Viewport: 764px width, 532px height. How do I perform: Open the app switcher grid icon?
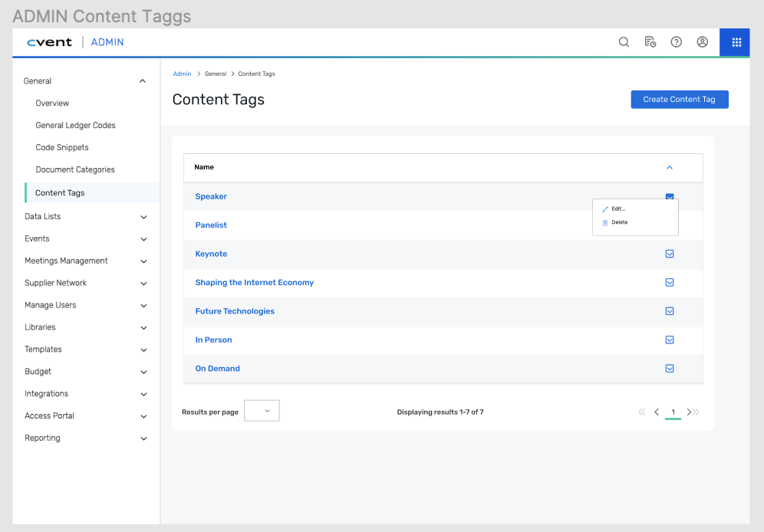click(736, 42)
